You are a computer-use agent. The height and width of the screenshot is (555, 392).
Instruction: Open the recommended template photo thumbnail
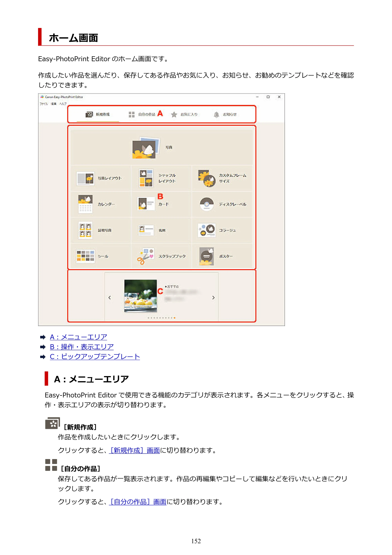point(141,296)
